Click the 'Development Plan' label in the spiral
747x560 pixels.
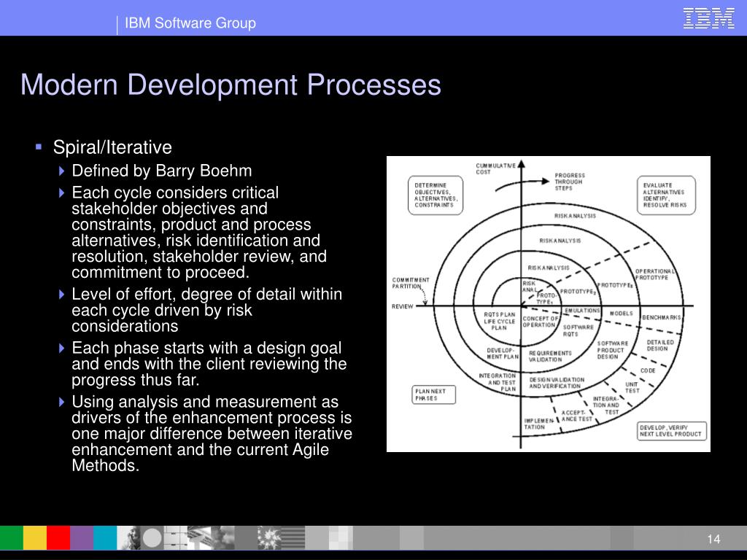[x=503, y=354]
